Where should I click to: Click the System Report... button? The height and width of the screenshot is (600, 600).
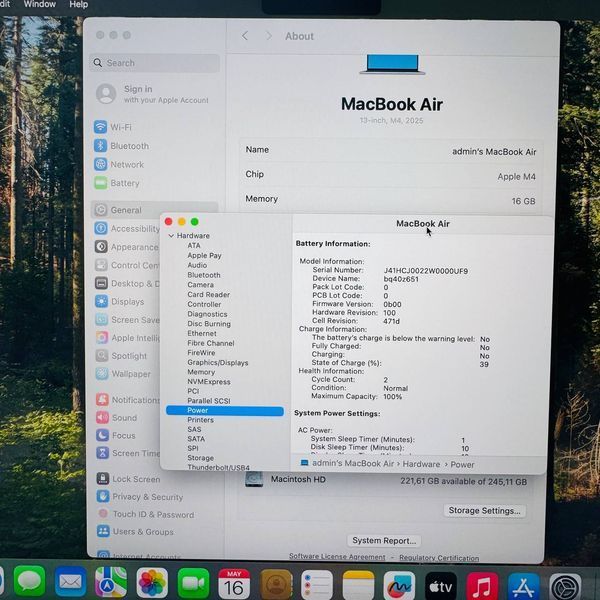pos(384,540)
